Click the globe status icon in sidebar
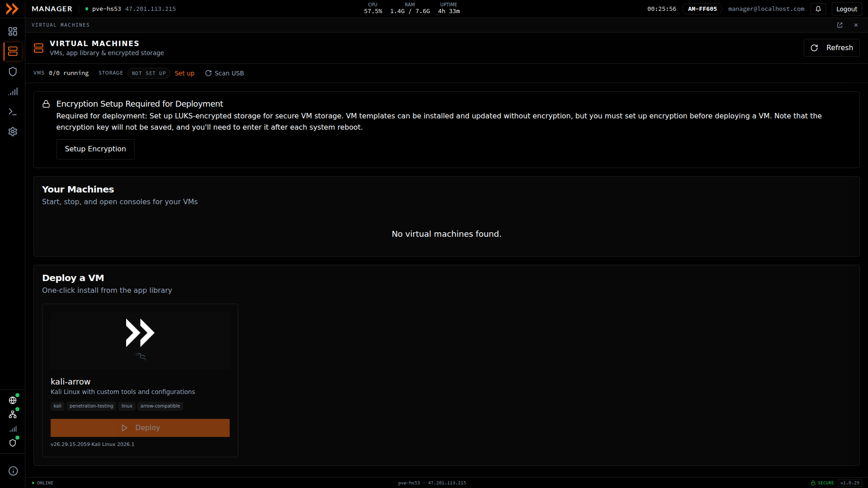The width and height of the screenshot is (868, 488). click(x=13, y=400)
